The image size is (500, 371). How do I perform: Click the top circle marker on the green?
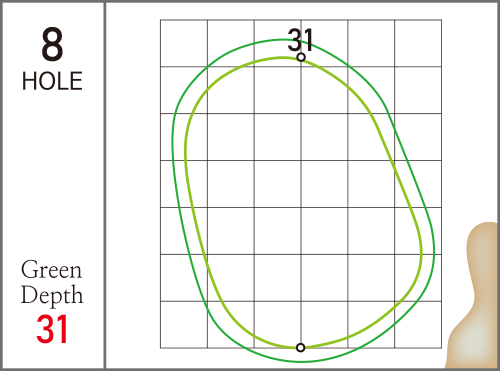301,57
